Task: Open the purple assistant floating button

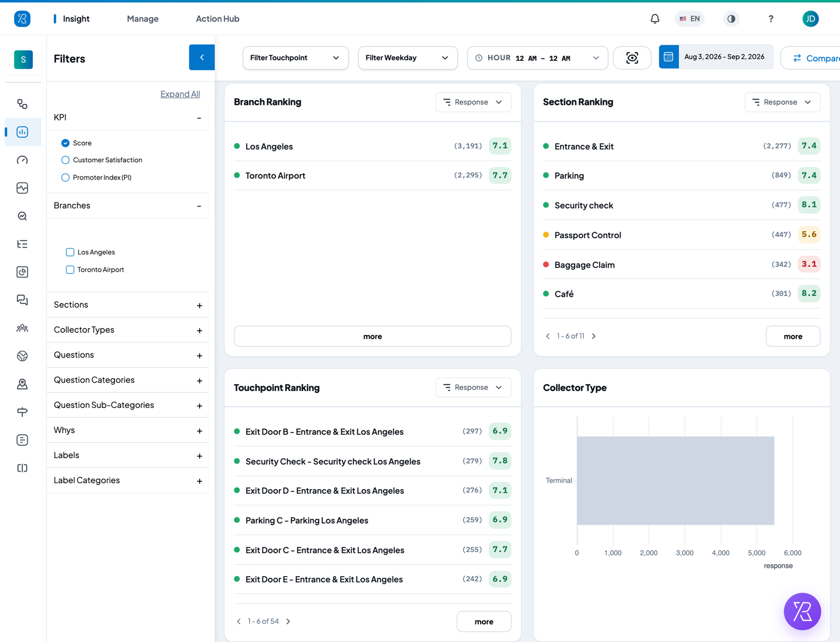Action: point(802,612)
